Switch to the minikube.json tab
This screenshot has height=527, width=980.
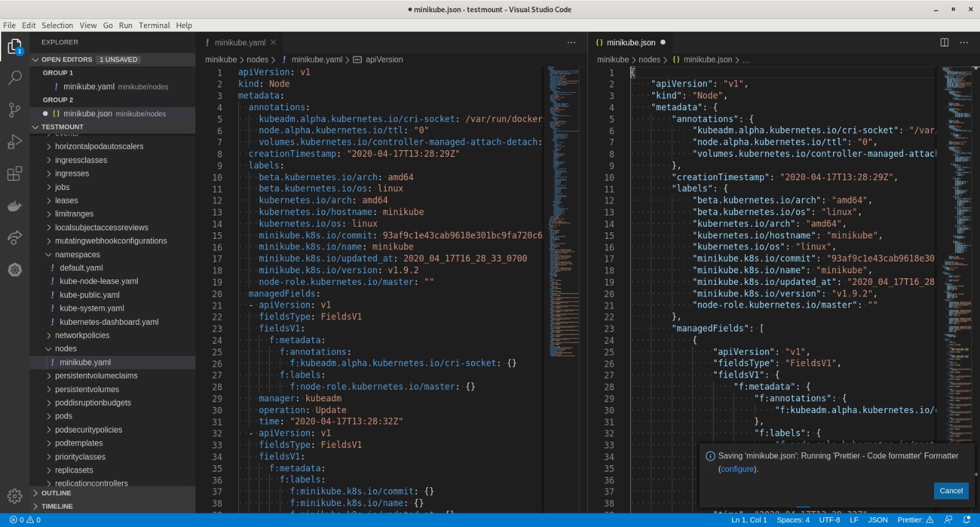point(631,42)
